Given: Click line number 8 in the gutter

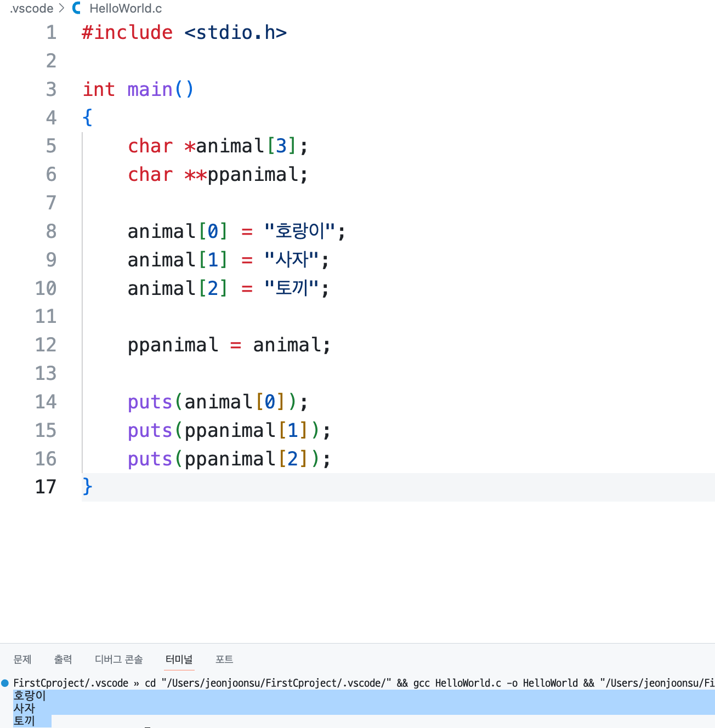Looking at the screenshot, I should [x=51, y=231].
